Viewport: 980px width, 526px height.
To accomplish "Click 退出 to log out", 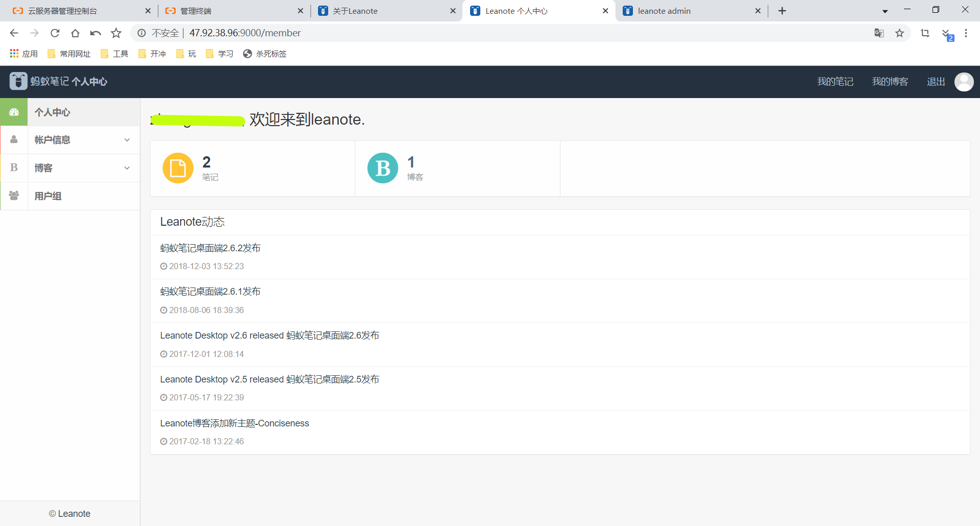I will click(936, 82).
